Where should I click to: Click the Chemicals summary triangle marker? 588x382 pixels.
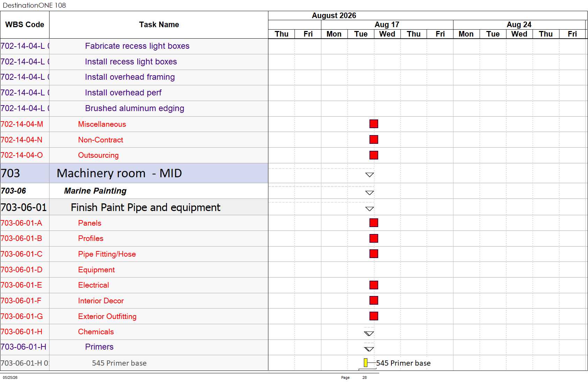point(369,334)
